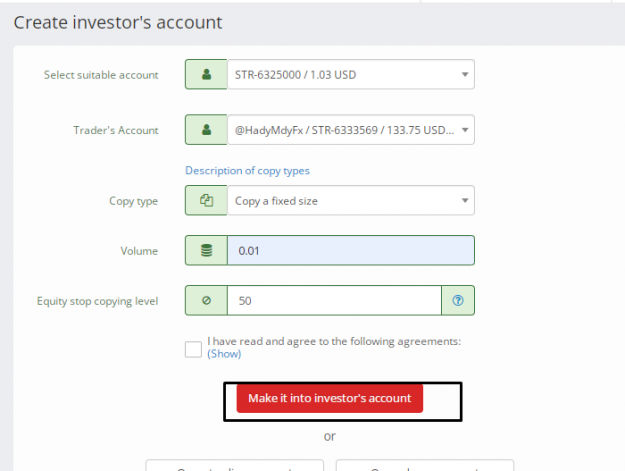625x471 pixels.
Task: Click the Copy type label
Action: pyautogui.click(x=134, y=201)
